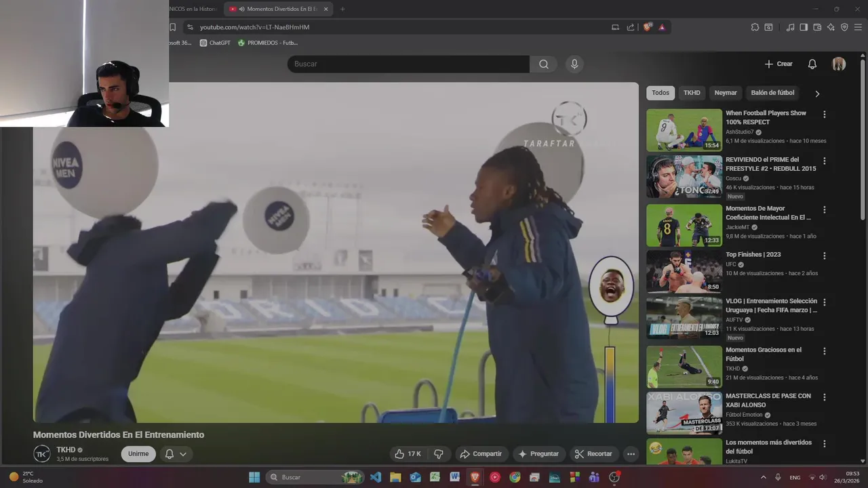Click the 'Crear' create button

tap(778, 64)
